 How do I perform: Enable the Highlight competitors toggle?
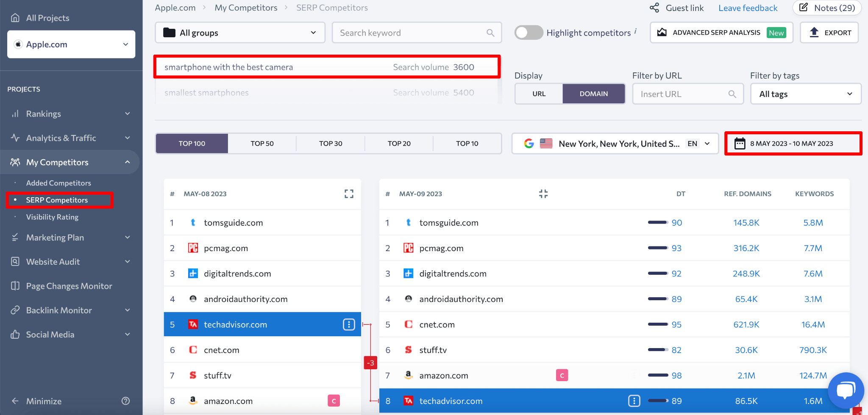click(x=528, y=32)
